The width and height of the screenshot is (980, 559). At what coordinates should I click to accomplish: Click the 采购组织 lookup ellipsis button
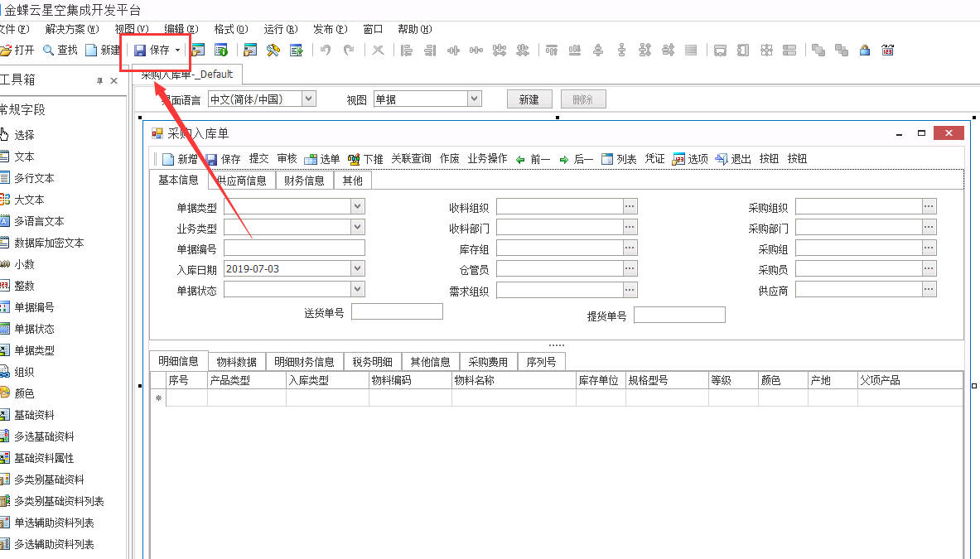click(x=929, y=206)
